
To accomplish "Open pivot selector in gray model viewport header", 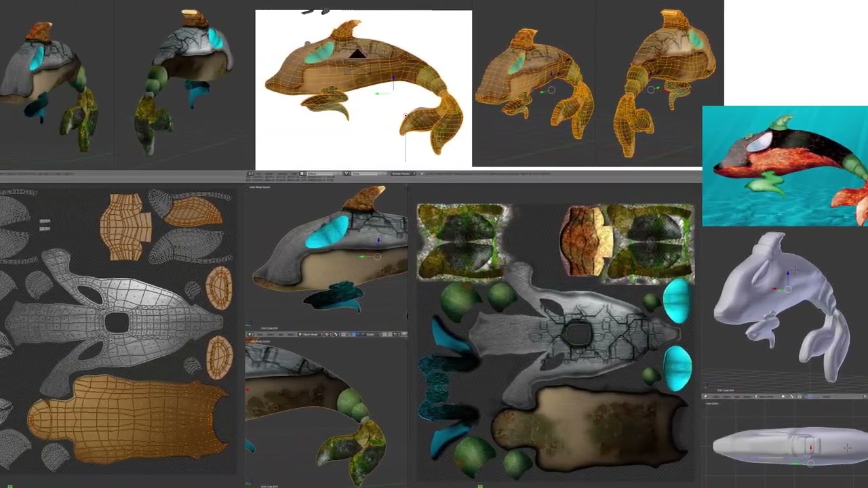I will click(792, 396).
